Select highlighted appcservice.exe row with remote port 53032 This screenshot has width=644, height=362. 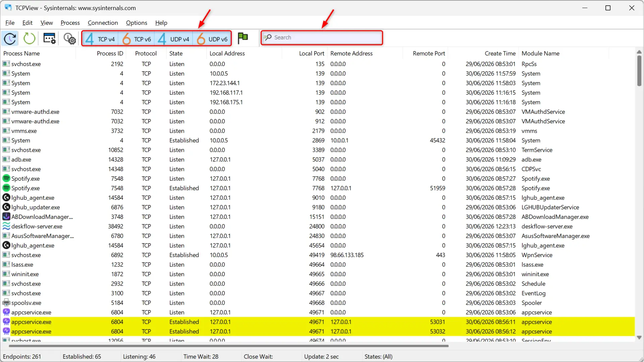pyautogui.click(x=318, y=331)
